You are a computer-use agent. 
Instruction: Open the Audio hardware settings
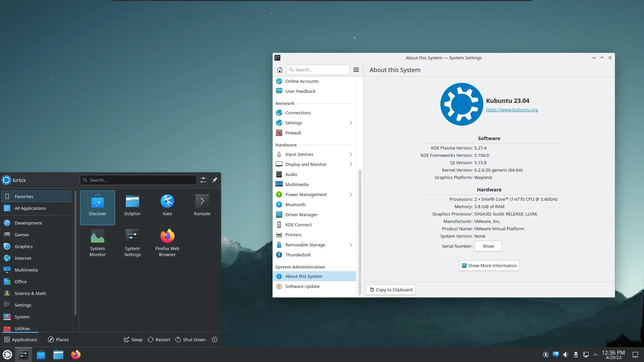[291, 174]
